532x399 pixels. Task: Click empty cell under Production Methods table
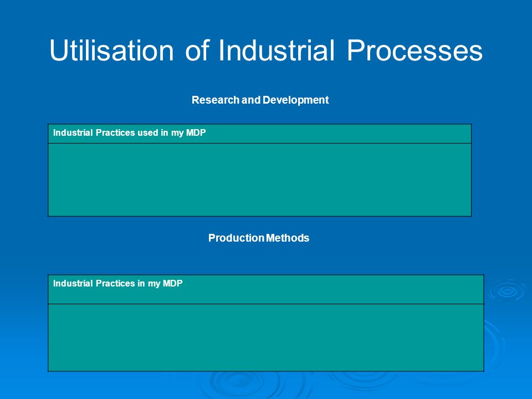point(265,337)
